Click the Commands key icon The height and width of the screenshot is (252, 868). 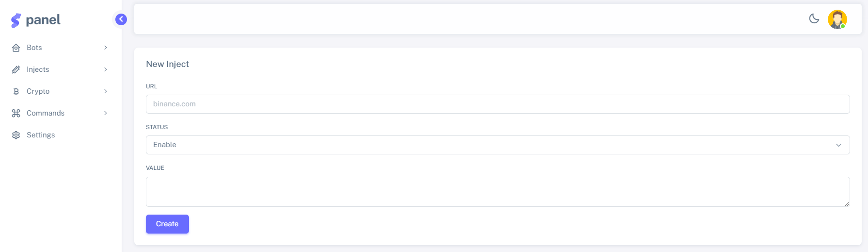point(16,113)
